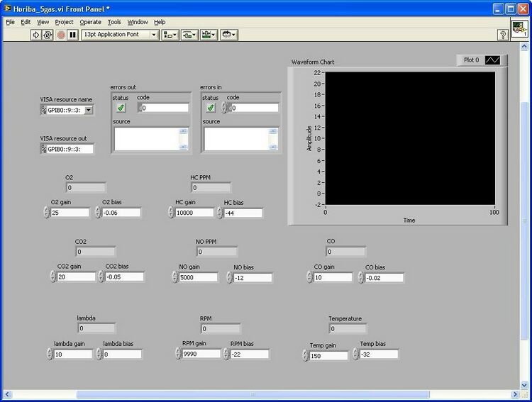Screen dimensions: 532x402
Task: Click the lambda gain input field
Action: click(73, 354)
